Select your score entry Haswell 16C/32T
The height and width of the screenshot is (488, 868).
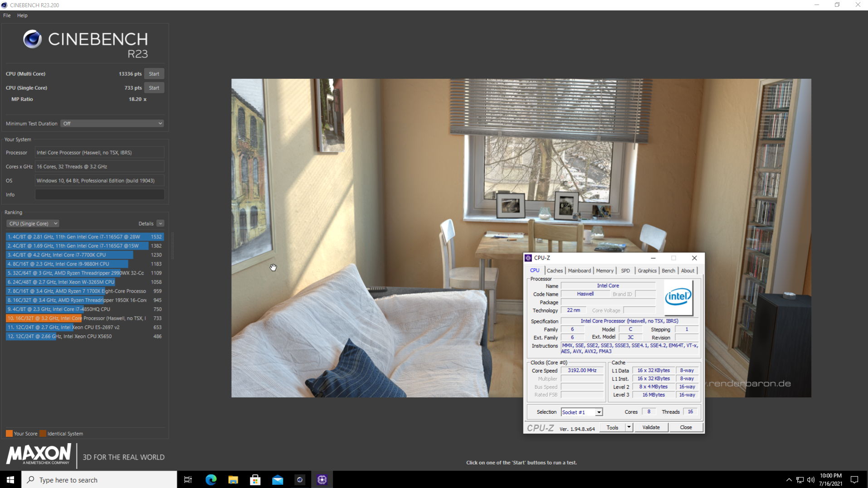click(85, 319)
